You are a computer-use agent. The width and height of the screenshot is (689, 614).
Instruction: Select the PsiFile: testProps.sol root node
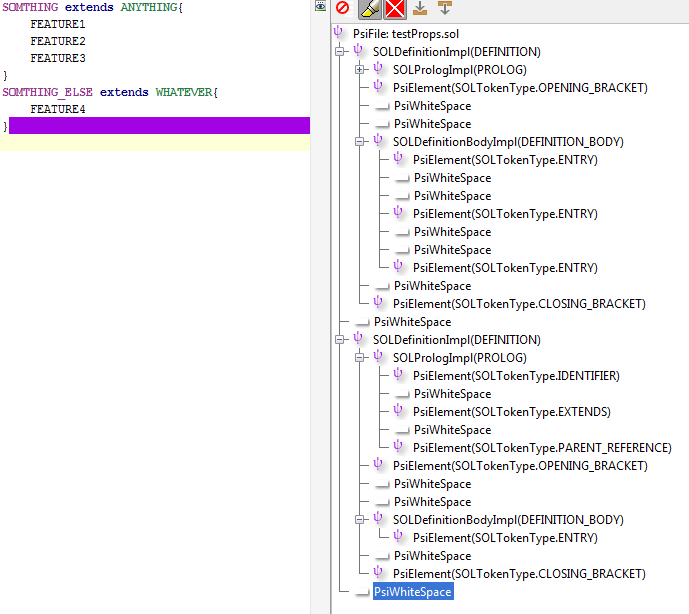(406, 34)
